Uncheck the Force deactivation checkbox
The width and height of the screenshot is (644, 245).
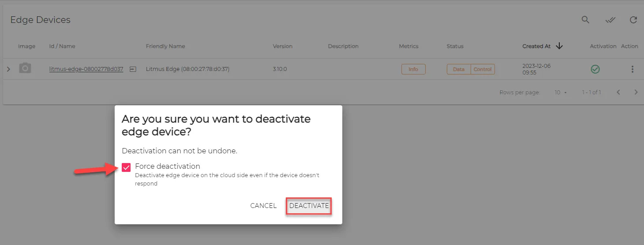pyautogui.click(x=126, y=167)
